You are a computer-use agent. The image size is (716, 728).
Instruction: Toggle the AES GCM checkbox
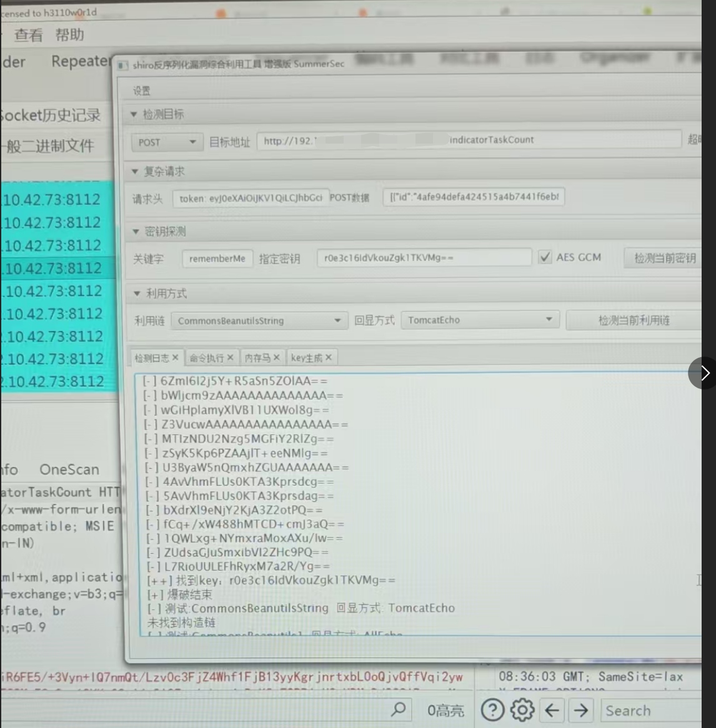pyautogui.click(x=545, y=257)
